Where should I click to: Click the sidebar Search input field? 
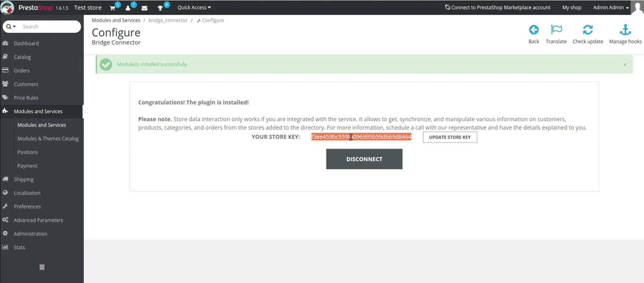[x=49, y=27]
